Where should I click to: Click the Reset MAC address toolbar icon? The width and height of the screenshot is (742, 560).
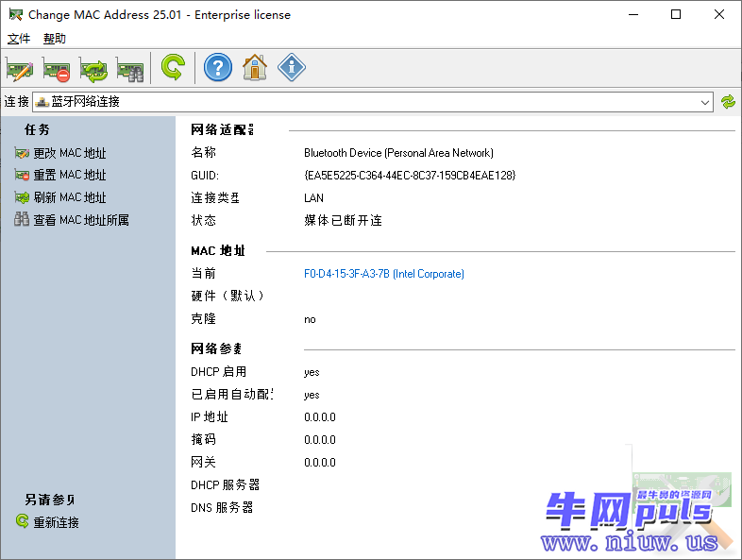(57, 69)
